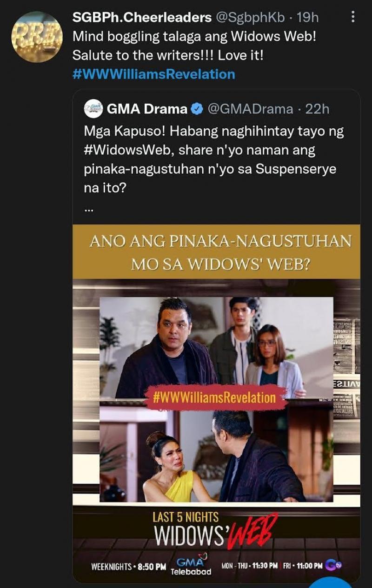Open the @SgbphKb handle

pos(249,18)
